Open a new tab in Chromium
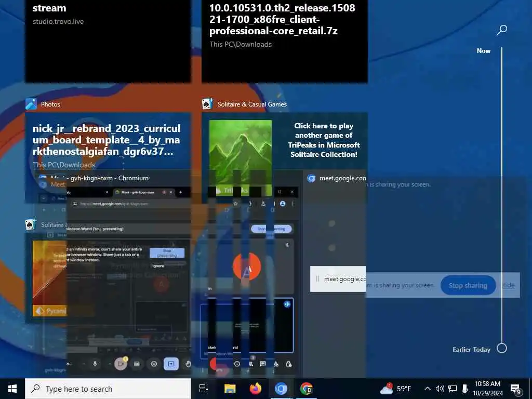Image resolution: width=532 pixels, height=399 pixels. tap(180, 192)
